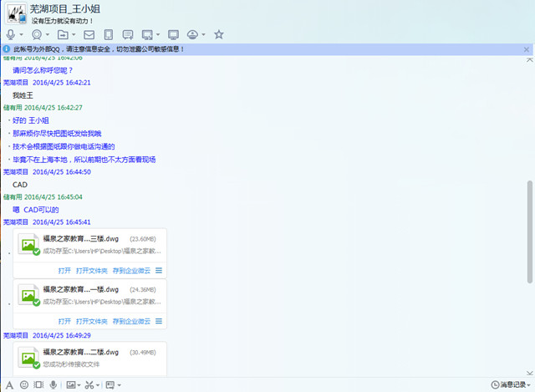
Task: Click 打开文件夹 for the 一楼.dwg file
Action: 91,321
